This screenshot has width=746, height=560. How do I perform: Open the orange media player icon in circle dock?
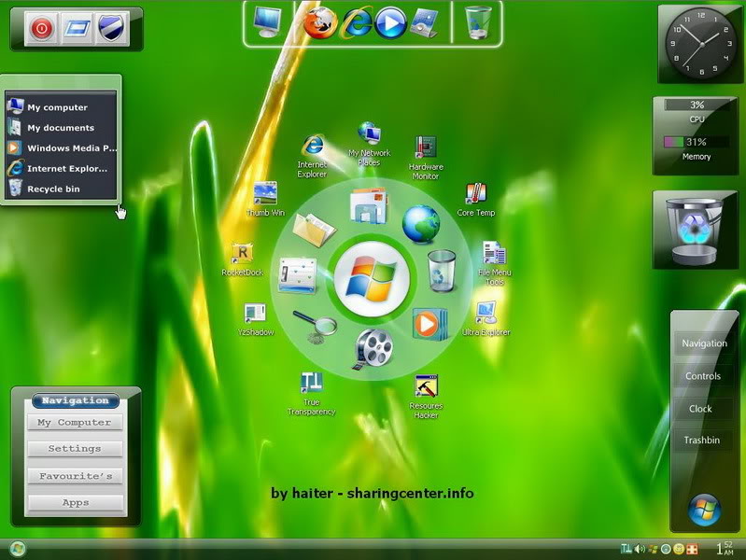[x=429, y=324]
